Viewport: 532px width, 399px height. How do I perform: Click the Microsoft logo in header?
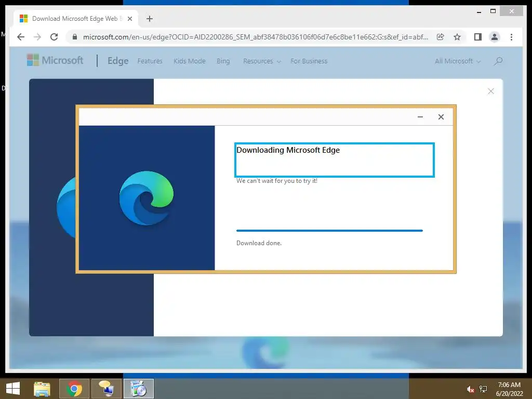[x=55, y=60]
